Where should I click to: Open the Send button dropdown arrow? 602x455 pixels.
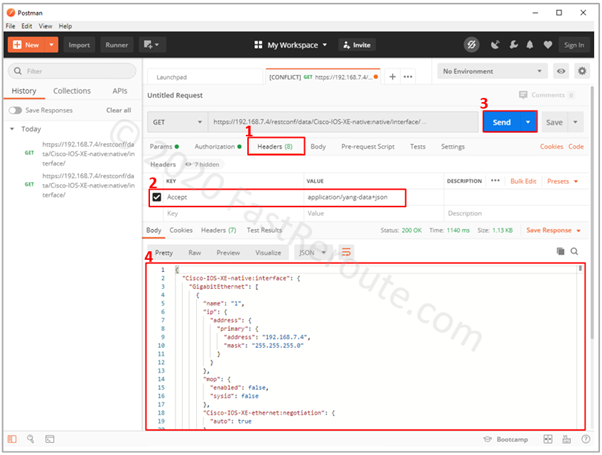(528, 122)
